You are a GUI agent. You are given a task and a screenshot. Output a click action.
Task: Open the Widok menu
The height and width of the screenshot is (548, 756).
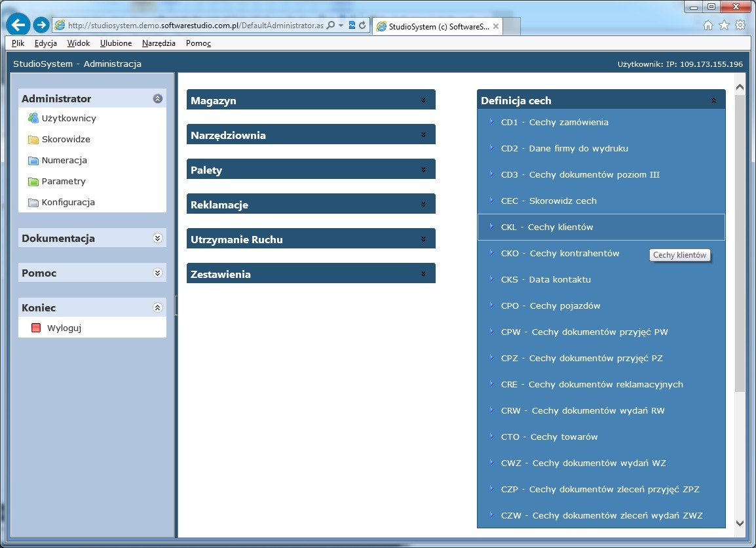pyautogui.click(x=79, y=43)
